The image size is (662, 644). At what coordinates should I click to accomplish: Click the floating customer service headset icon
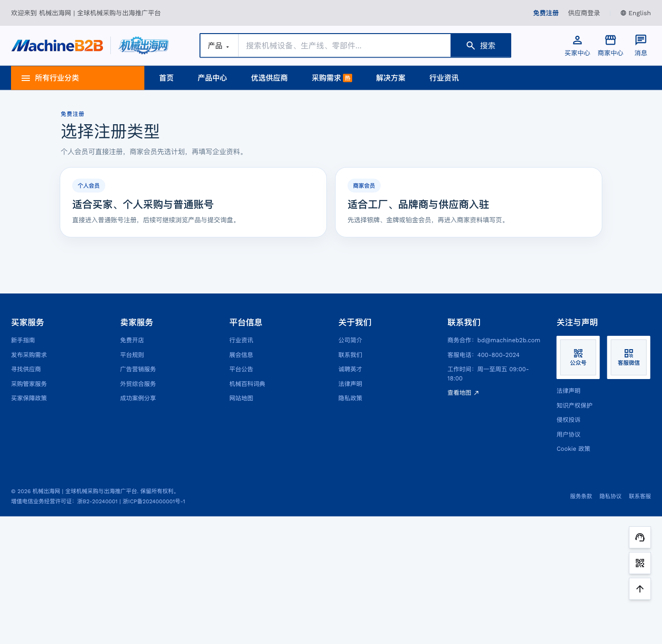tap(640, 537)
